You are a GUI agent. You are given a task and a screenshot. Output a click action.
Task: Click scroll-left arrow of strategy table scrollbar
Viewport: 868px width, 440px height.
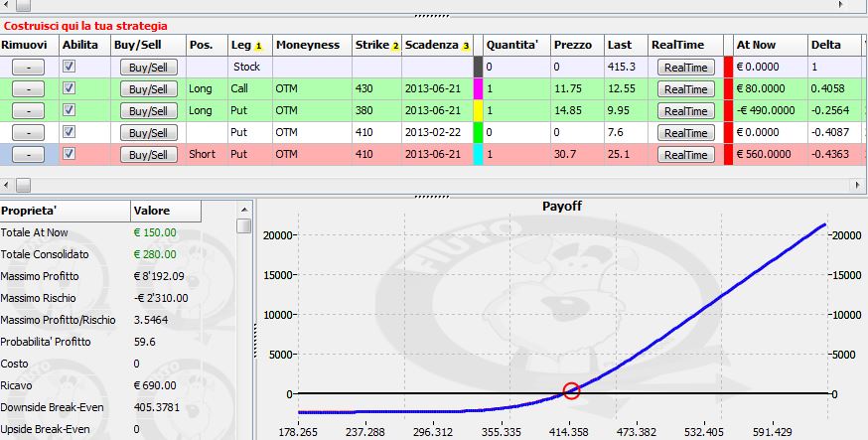point(7,185)
